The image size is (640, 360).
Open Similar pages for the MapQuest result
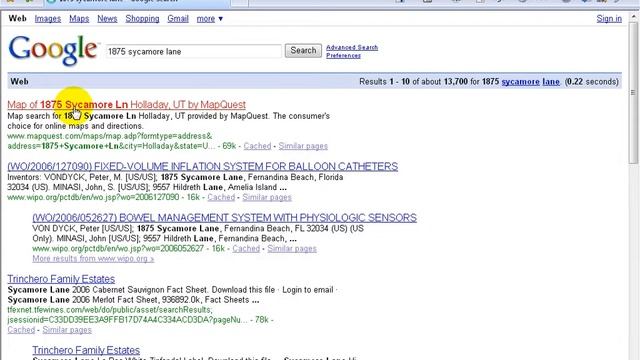coord(303,146)
